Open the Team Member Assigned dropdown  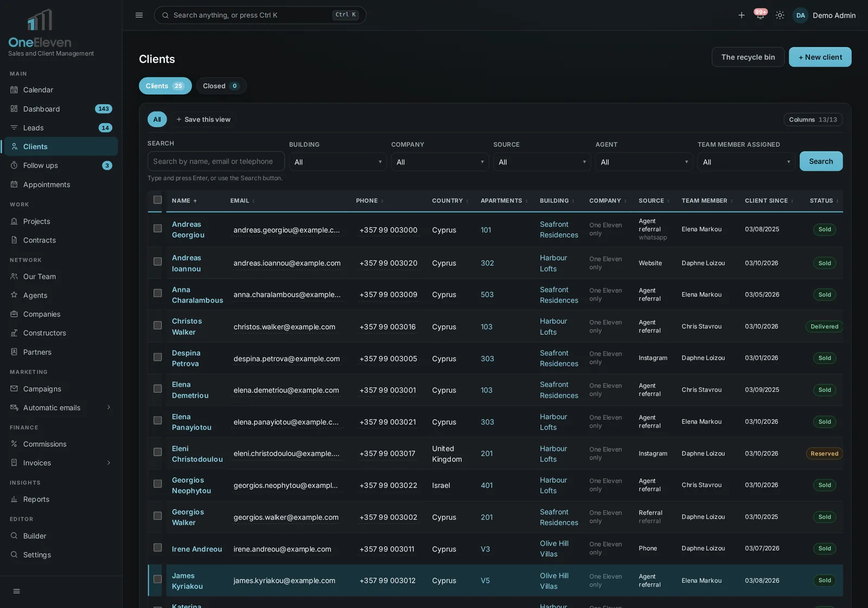pos(746,162)
